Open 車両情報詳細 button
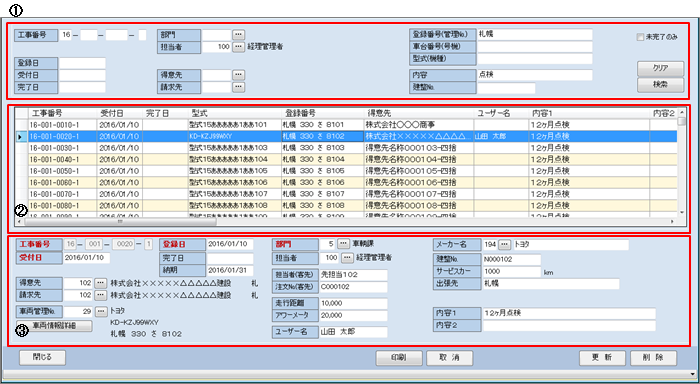The width and height of the screenshot is (700, 384). (54, 326)
